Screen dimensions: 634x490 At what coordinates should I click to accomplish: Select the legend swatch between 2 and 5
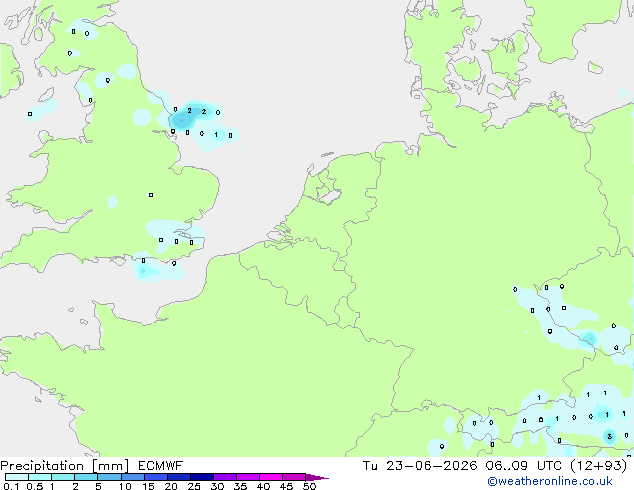[x=86, y=477]
